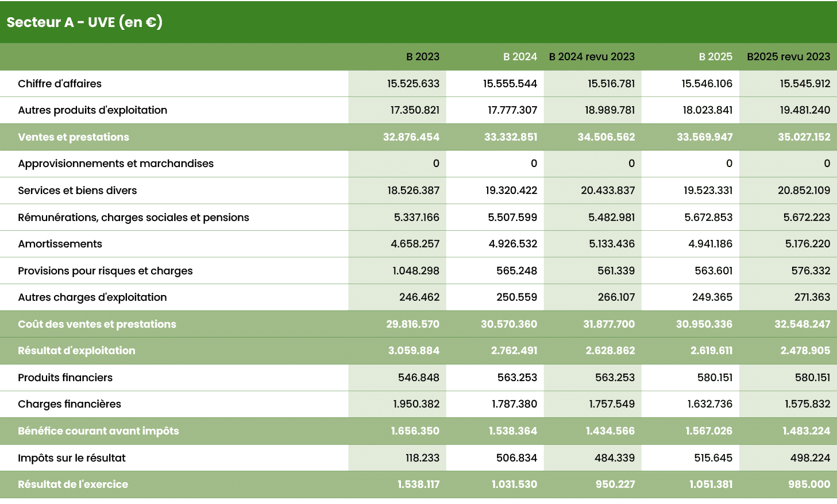Viewport: 837px width, 504px height.
Task: Select the B 2024 revu 2023 header
Action: point(592,56)
